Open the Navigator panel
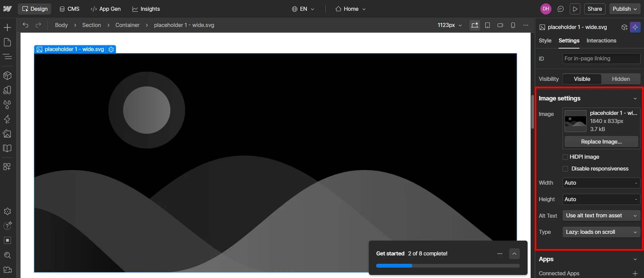This screenshot has height=278, width=644. 7,57
